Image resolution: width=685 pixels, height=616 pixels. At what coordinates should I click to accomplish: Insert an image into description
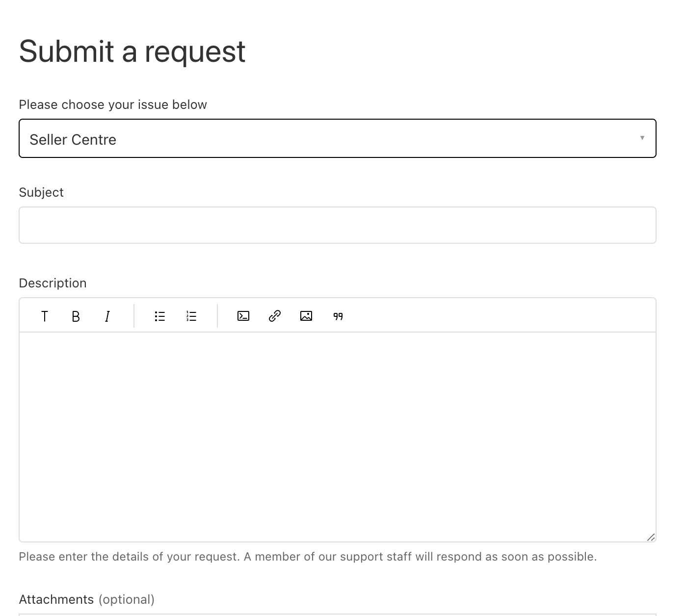coord(306,316)
